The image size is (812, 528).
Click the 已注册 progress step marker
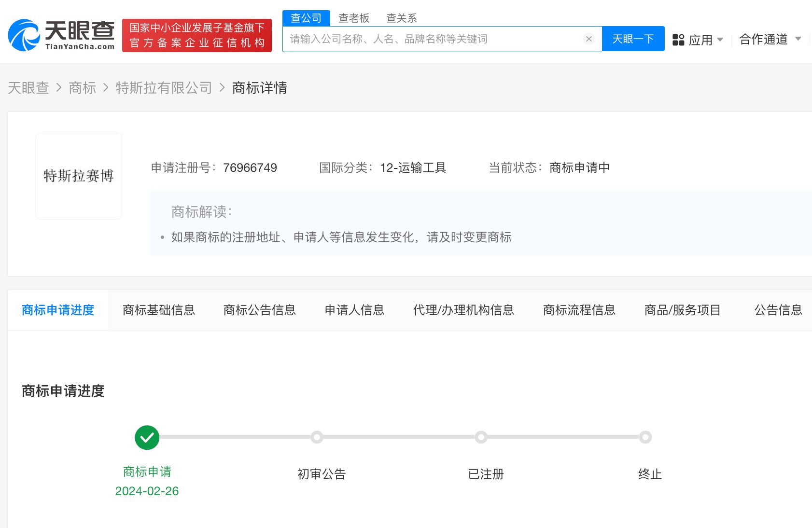click(481, 437)
